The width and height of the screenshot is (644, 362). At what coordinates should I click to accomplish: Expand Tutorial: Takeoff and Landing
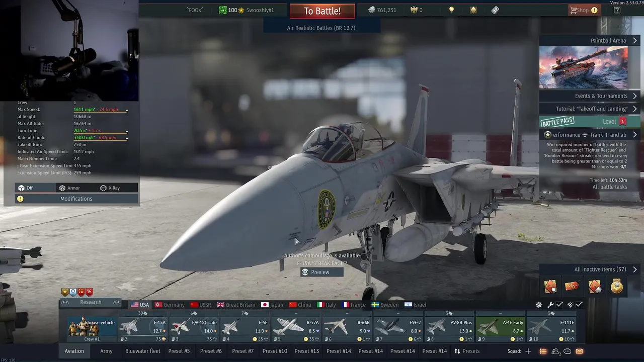pyautogui.click(x=590, y=109)
